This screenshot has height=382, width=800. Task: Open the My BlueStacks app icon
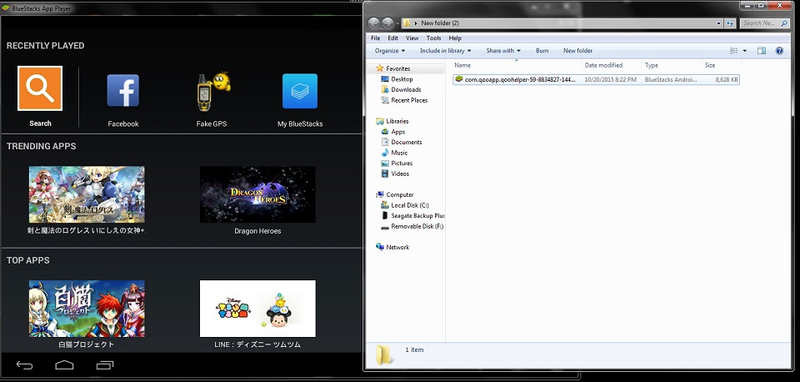pyautogui.click(x=300, y=91)
